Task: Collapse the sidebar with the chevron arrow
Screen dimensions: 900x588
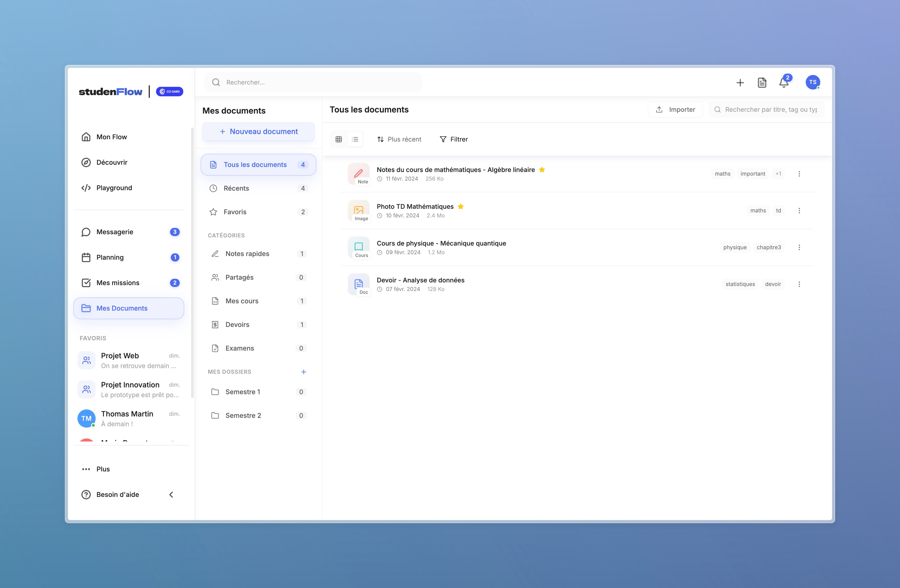Action: click(x=171, y=495)
